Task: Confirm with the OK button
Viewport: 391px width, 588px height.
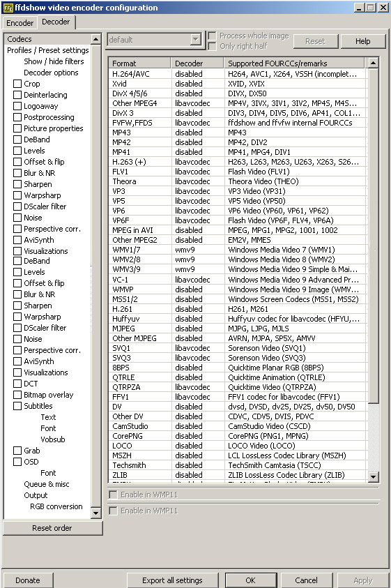Action: point(250,580)
